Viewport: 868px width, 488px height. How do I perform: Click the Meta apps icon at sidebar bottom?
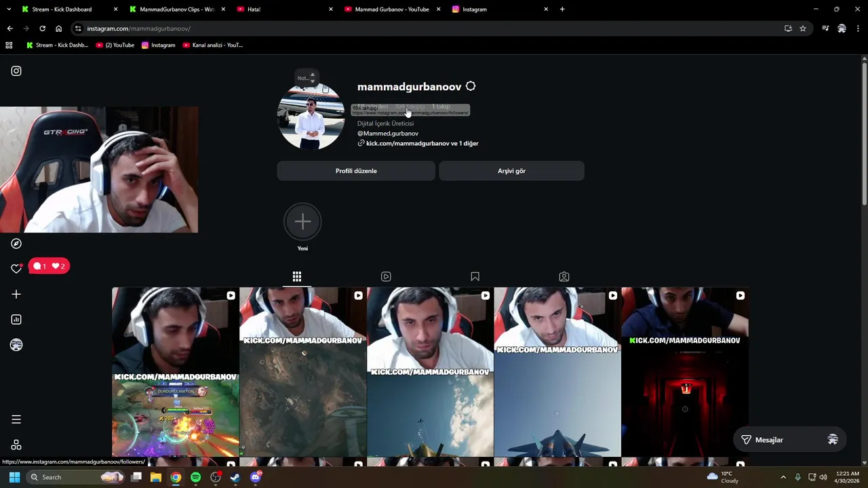16,445
